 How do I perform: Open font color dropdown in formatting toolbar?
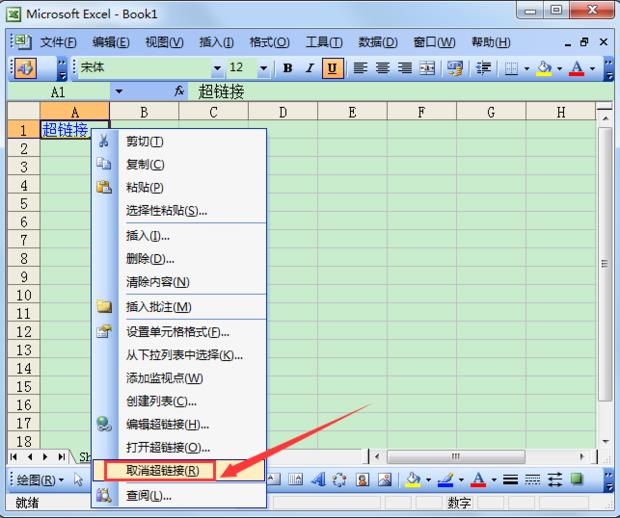[x=592, y=69]
